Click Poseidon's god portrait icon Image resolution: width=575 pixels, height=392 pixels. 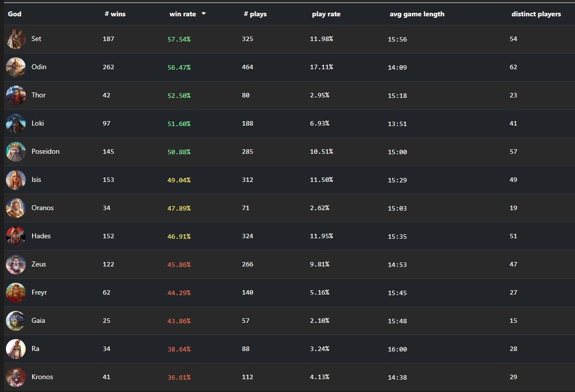point(16,152)
